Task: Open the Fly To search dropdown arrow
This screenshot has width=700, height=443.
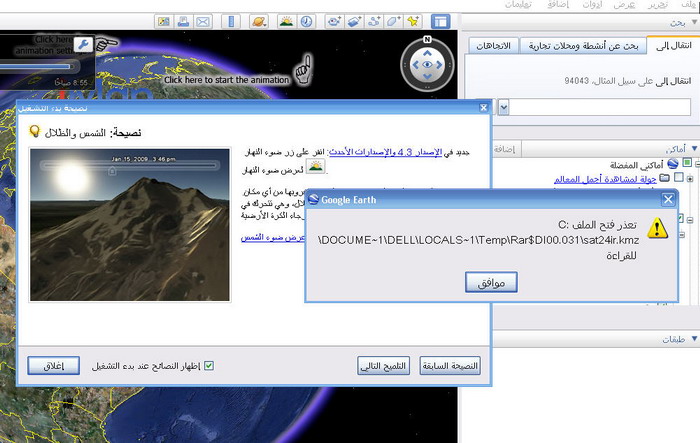Action: click(503, 107)
